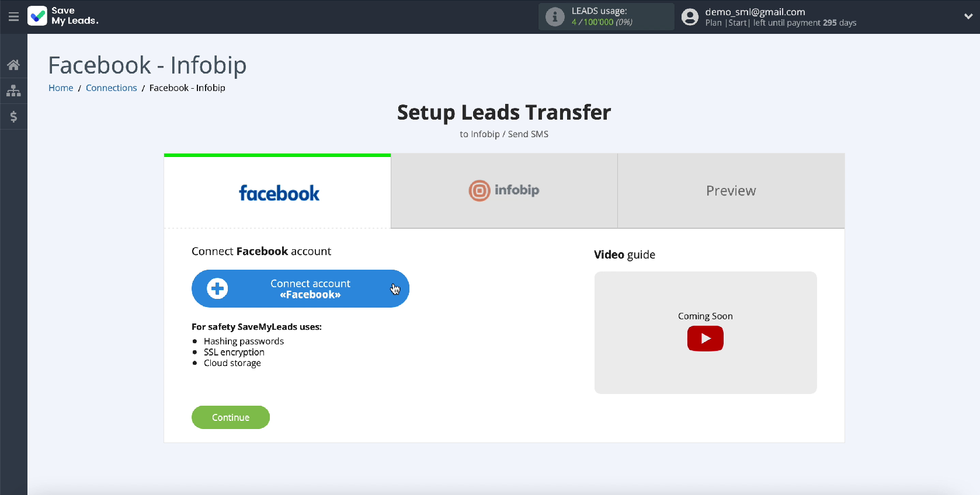980x495 pixels.
Task: Click demo_sml@gmail.com account email
Action: [755, 12]
